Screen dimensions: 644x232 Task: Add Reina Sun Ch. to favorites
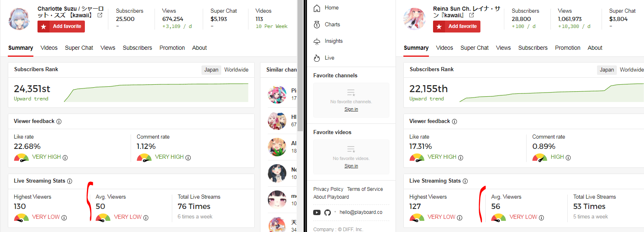tap(457, 26)
